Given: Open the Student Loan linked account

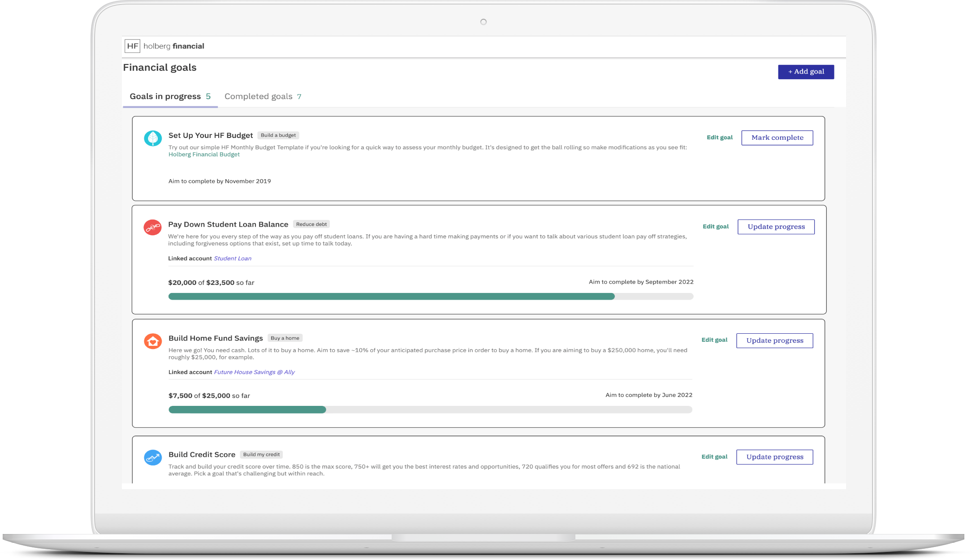Looking at the screenshot, I should click(x=232, y=258).
